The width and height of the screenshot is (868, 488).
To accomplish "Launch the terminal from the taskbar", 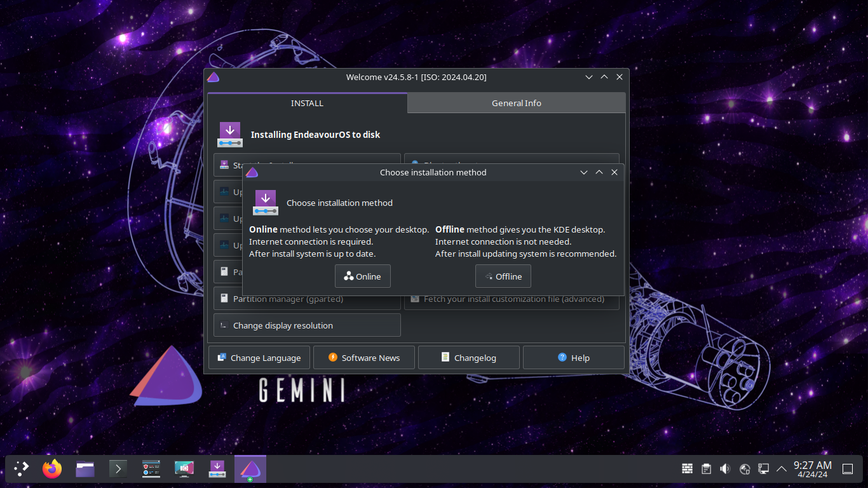I will click(x=118, y=469).
